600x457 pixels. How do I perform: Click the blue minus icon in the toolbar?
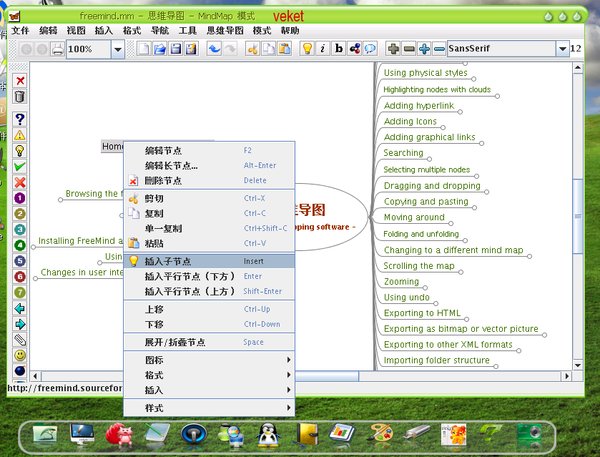(x=439, y=49)
